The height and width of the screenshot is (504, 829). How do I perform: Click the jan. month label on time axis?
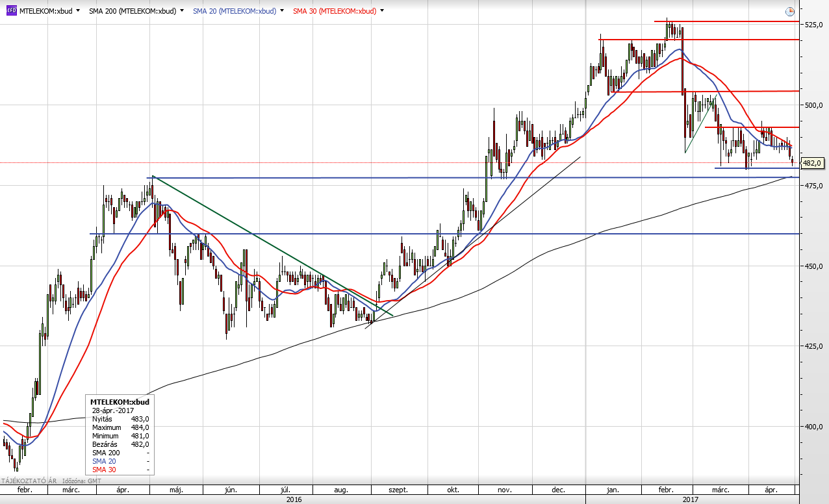(x=613, y=490)
